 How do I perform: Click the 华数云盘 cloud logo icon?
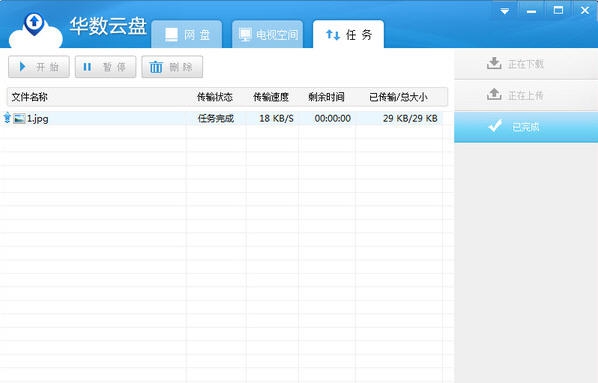pyautogui.click(x=35, y=31)
